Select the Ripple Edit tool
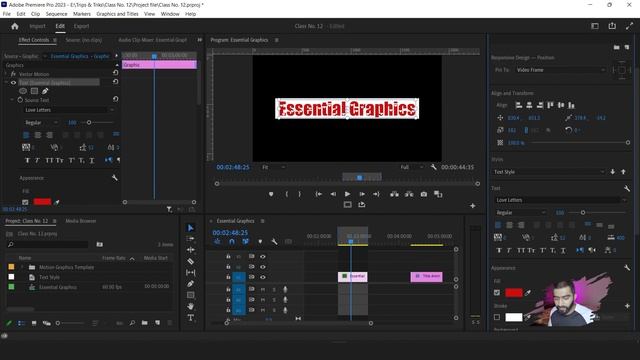Screen dimensions: 640x360 click(191, 250)
